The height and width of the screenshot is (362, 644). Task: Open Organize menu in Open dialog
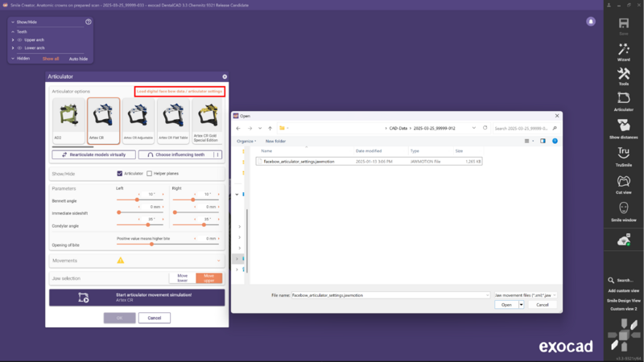coord(246,142)
